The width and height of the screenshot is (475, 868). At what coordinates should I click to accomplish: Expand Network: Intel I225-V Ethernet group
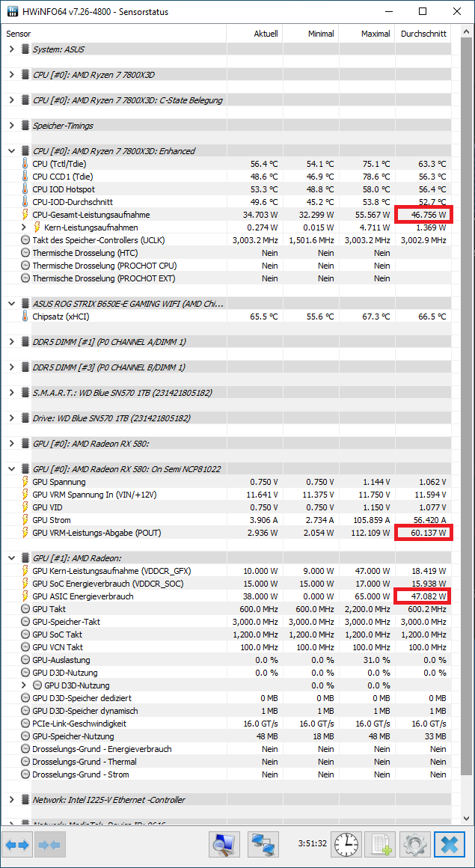click(12, 800)
